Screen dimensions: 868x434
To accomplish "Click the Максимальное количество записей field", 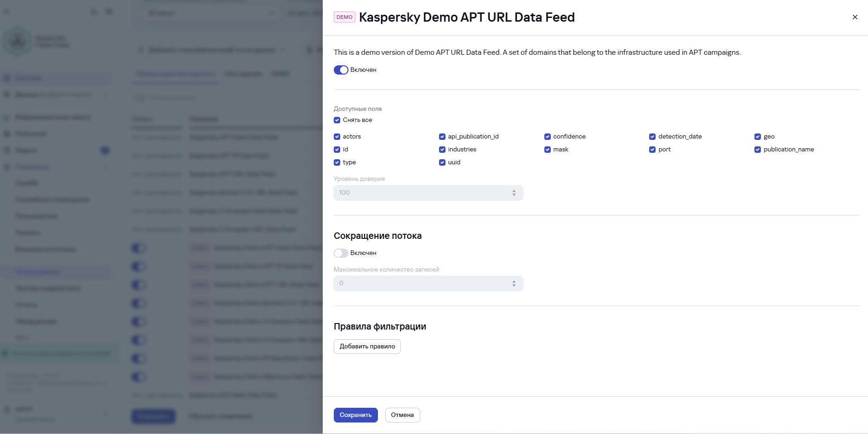I will 428,284.
